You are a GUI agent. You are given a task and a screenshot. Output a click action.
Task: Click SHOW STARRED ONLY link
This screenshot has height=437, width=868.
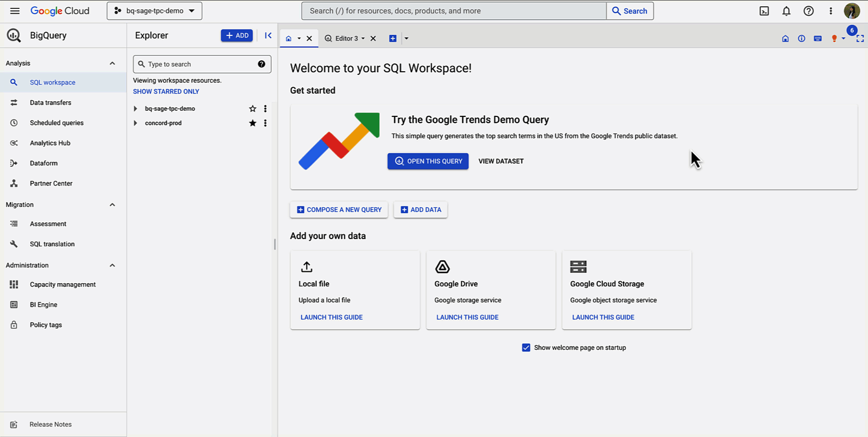coord(166,91)
